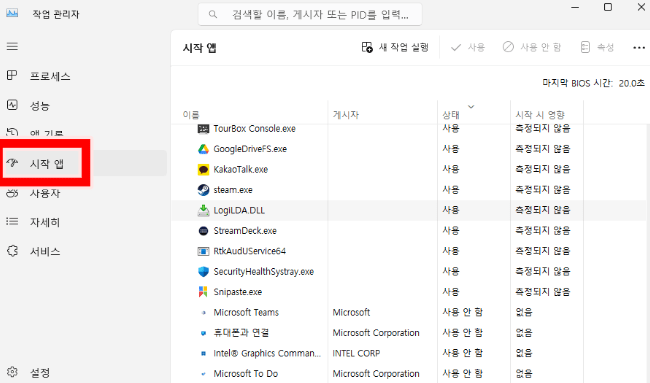Select the RtkAudUService64 name
Viewport: 650px width, 383px height.
(x=250, y=251)
